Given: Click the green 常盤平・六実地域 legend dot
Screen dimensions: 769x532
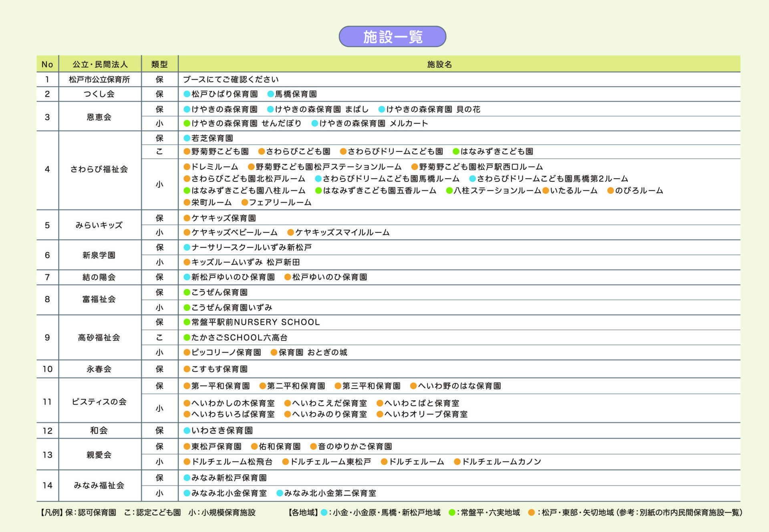Looking at the screenshot, I should click(x=452, y=512).
